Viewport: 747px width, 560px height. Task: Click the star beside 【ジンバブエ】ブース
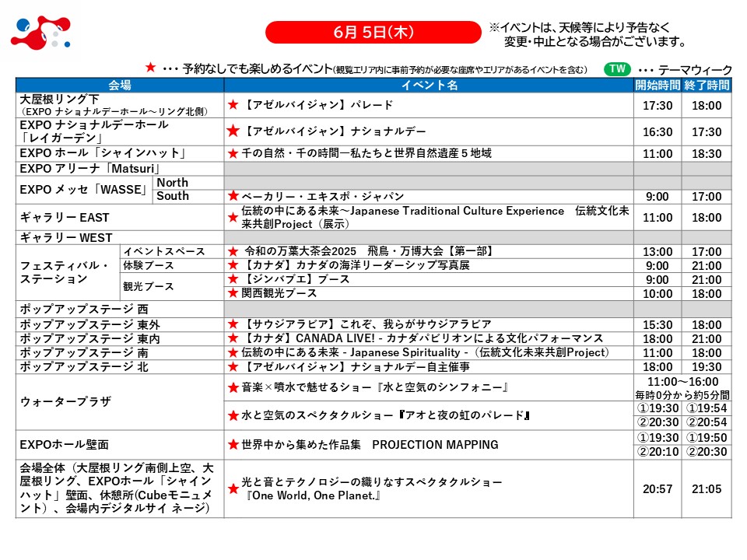(x=233, y=280)
